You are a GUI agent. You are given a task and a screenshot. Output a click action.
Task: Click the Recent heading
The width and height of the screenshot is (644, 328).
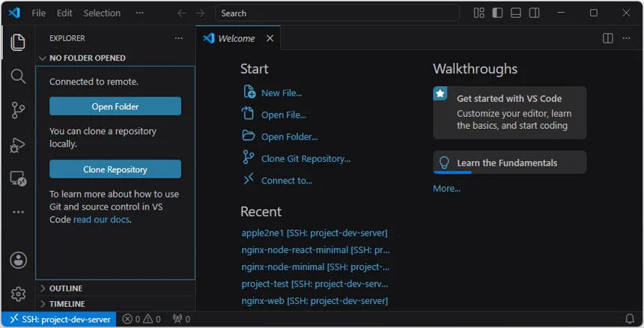261,212
